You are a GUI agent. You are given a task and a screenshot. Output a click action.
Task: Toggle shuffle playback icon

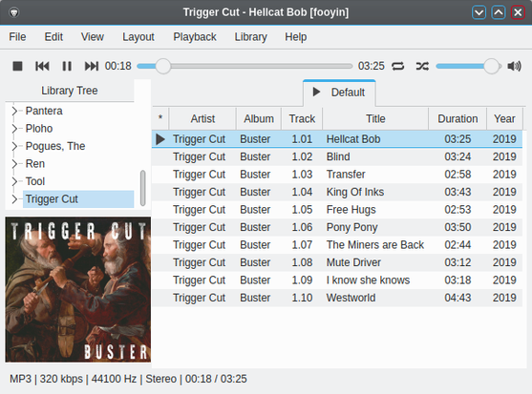422,66
